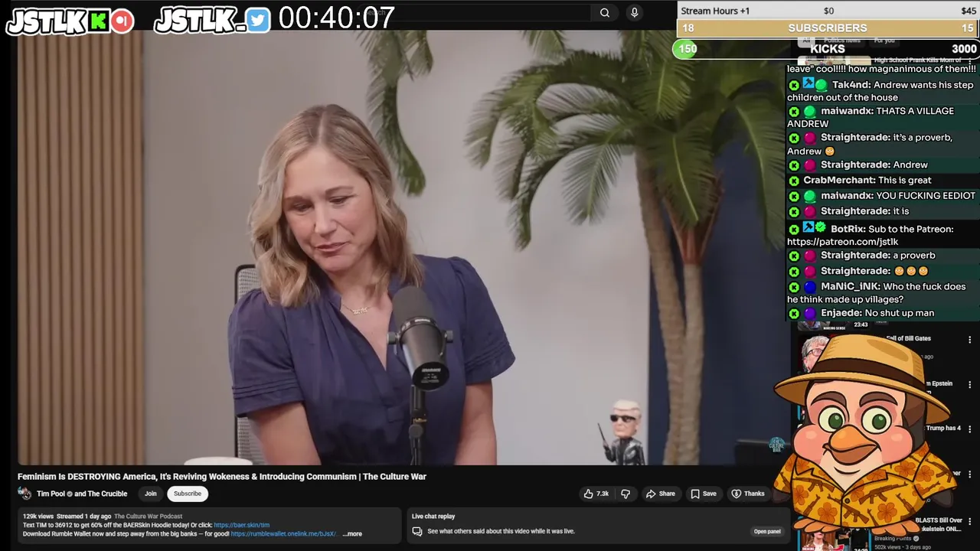Expand the description with '...more'
Viewport: 980px width, 551px height.
352,534
